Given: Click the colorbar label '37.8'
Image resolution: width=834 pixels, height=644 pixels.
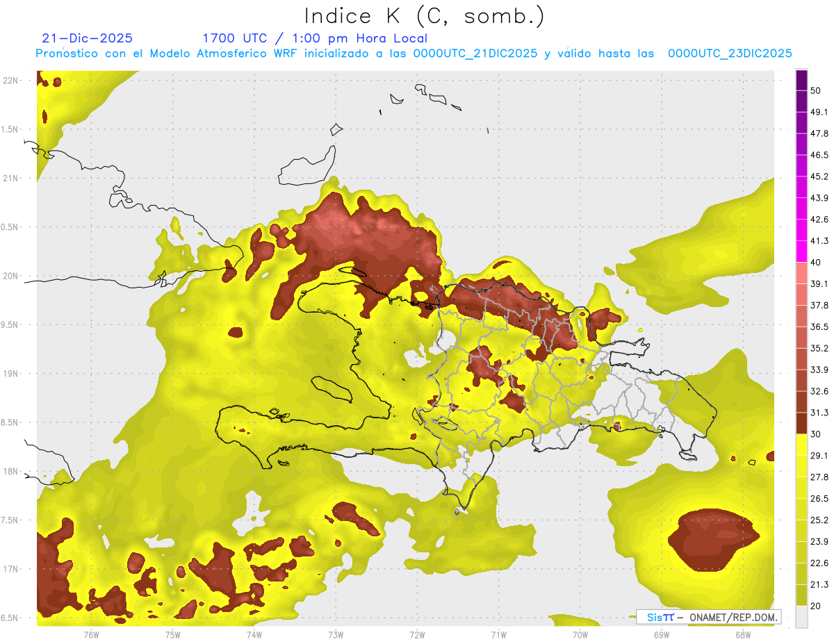Looking at the screenshot, I should (819, 306).
